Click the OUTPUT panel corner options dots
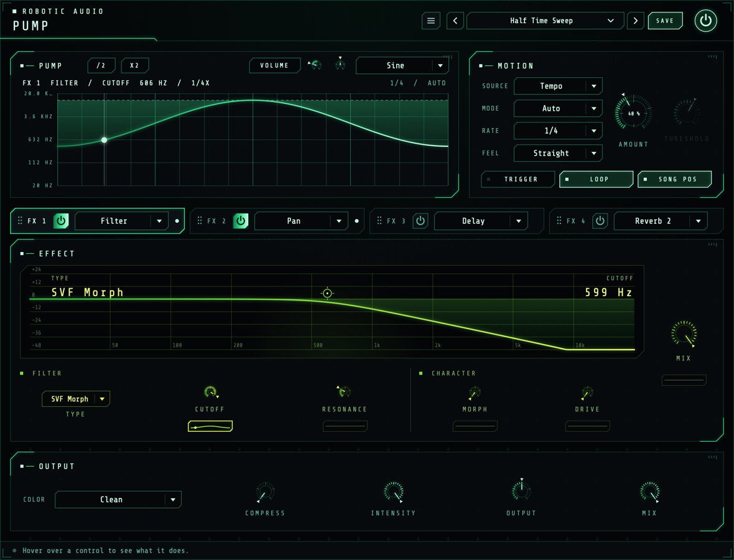Screen dimensions: 734x560 (x=712, y=457)
